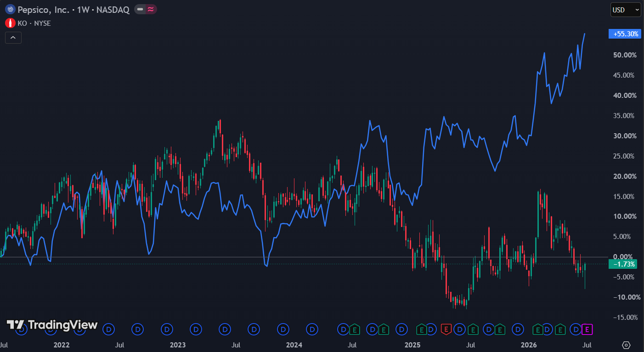Click the Jul label between 2024 and 2025
The image size is (644, 352).
[352, 344]
